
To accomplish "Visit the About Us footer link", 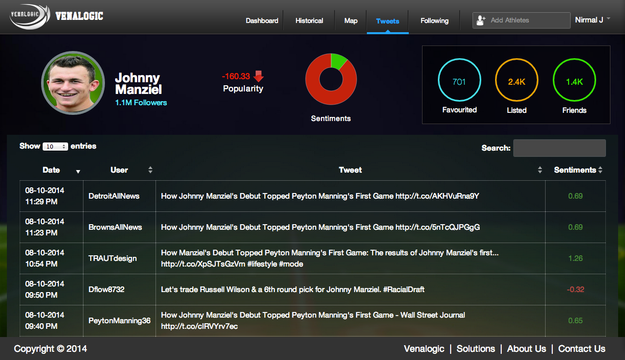I will 526,349.
